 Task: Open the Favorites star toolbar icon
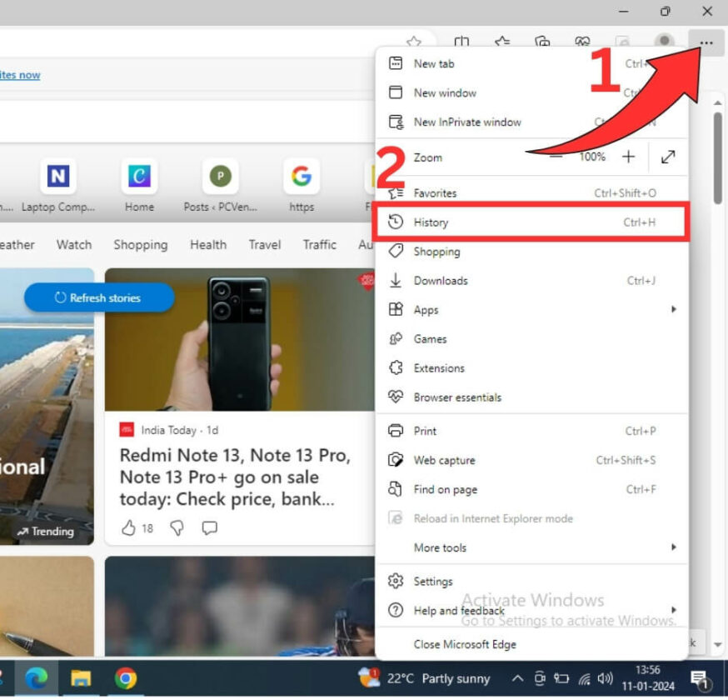502,42
